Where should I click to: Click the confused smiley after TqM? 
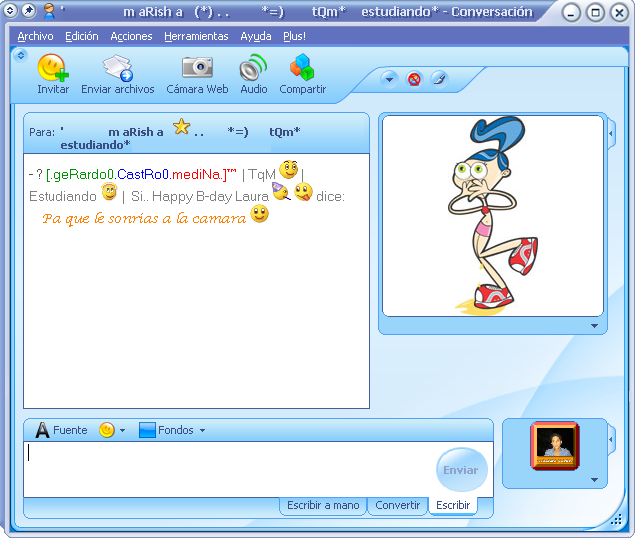coord(289,170)
